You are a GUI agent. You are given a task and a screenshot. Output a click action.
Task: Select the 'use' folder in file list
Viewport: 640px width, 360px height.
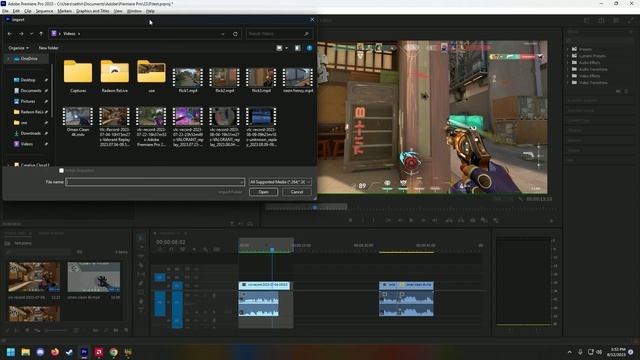coord(151,76)
